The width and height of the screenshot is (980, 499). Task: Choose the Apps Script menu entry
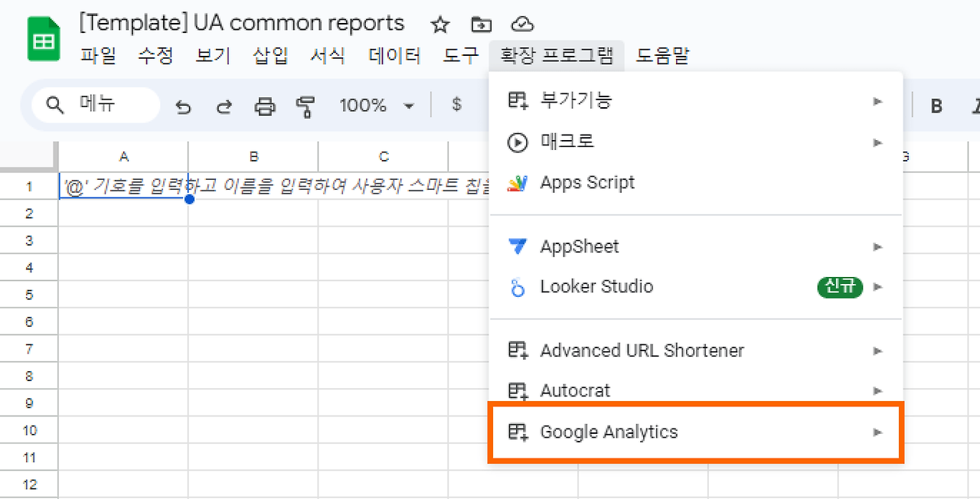[696, 183]
